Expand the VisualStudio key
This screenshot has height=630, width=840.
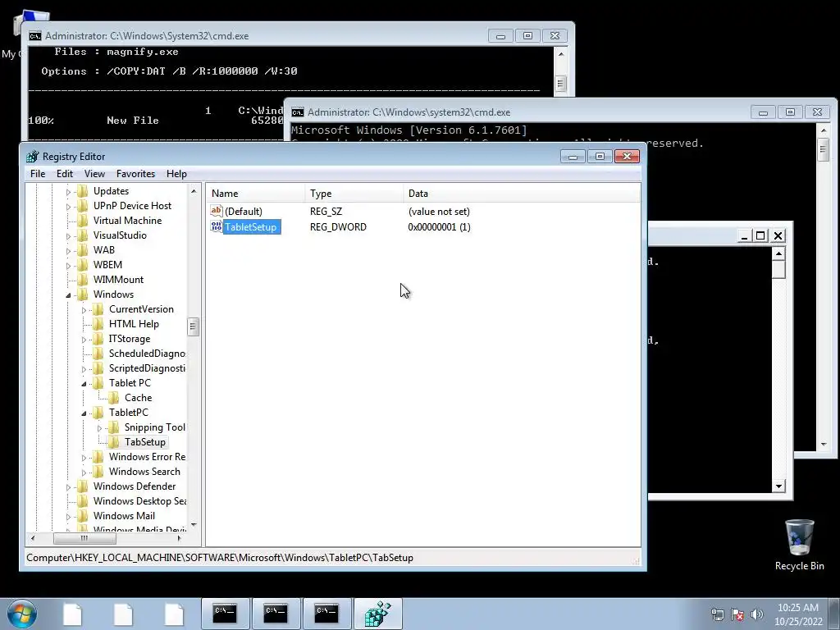tap(68, 235)
